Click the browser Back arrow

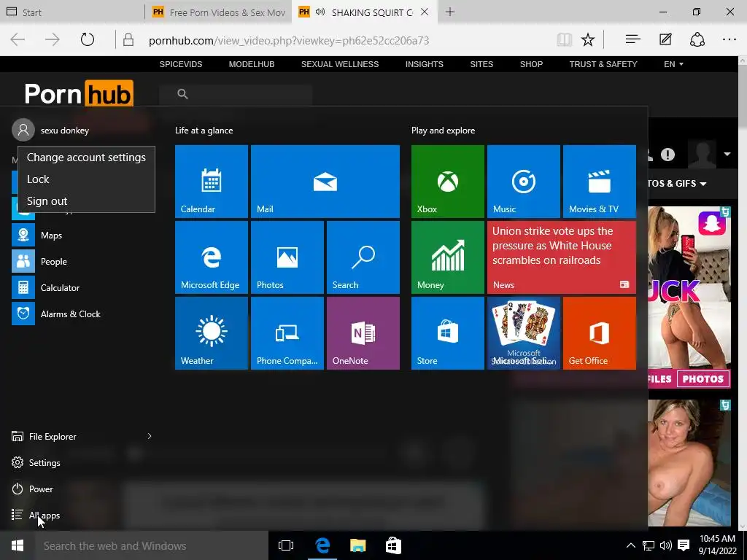pos(18,39)
